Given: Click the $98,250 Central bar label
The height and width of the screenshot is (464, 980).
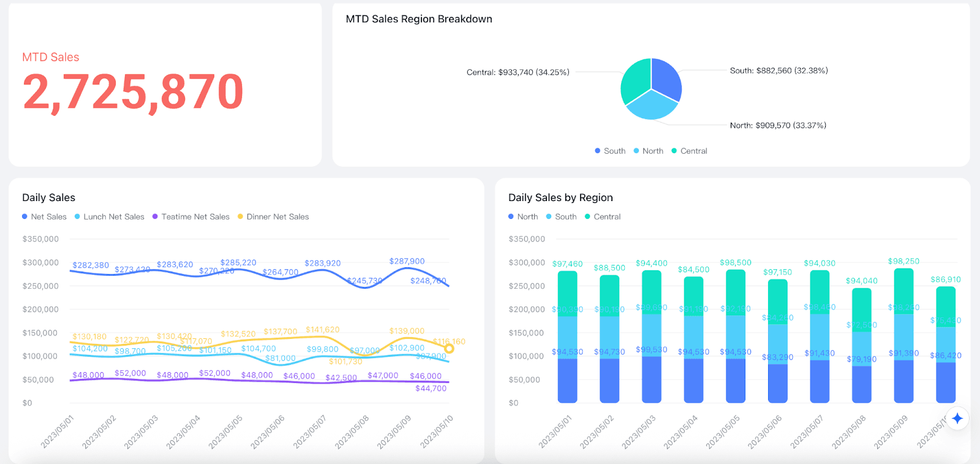Looking at the screenshot, I should click(904, 261).
